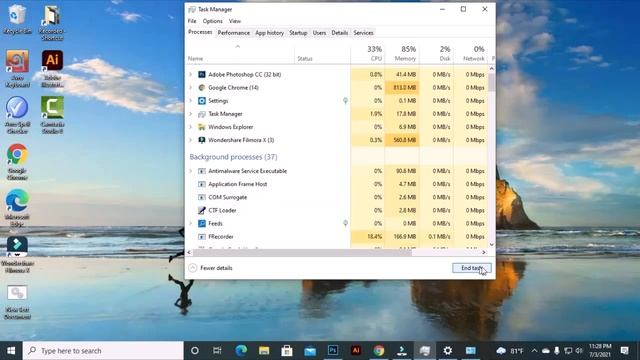This screenshot has width=640, height=360.
Task: Switch to Illustrator in taskbar
Action: pos(356,351)
